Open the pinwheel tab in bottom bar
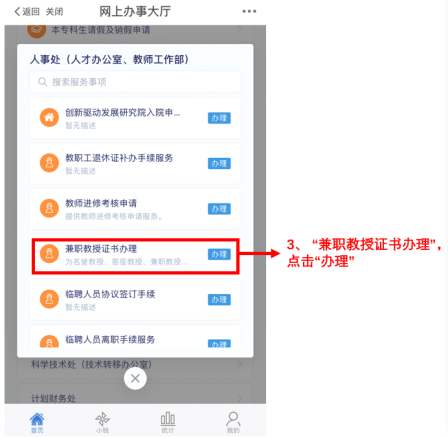The height and width of the screenshot is (437, 448). click(x=102, y=422)
